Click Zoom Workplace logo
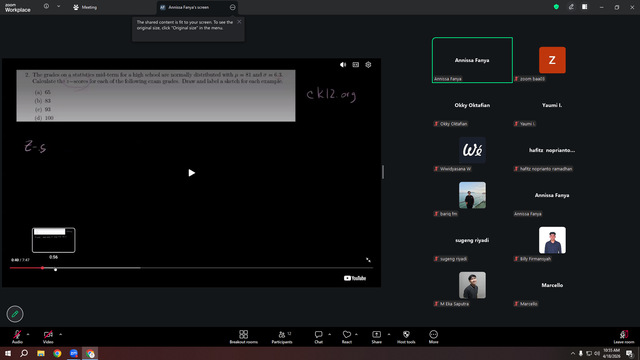640x360 pixels. (x=18, y=7)
